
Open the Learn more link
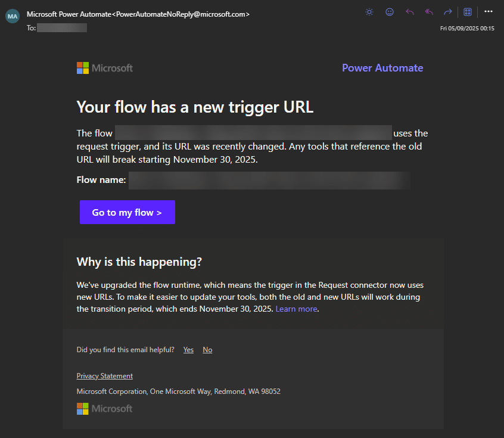point(296,309)
